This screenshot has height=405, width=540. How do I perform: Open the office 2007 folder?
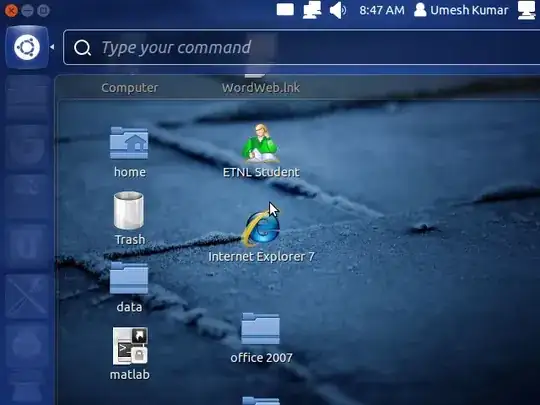pyautogui.click(x=260, y=329)
